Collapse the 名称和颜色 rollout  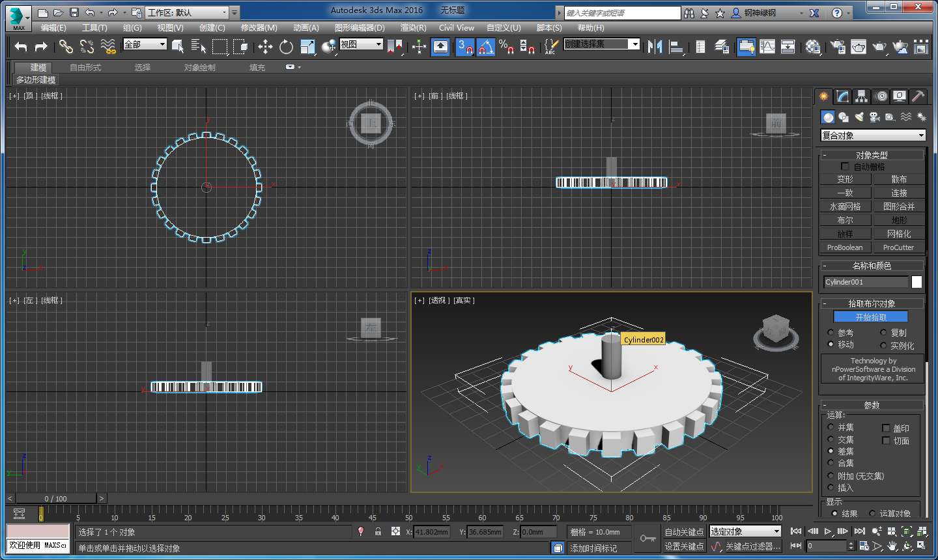[872, 266]
